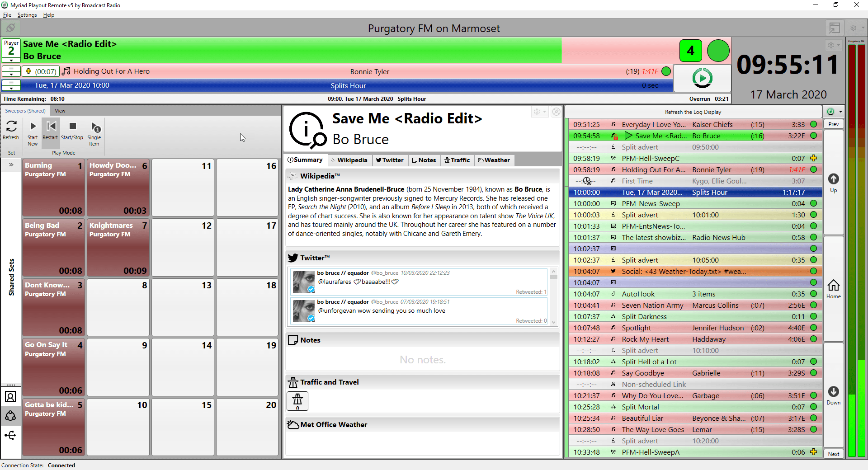Switch to the Weather tab
The width and height of the screenshot is (868, 470).
coord(494,160)
